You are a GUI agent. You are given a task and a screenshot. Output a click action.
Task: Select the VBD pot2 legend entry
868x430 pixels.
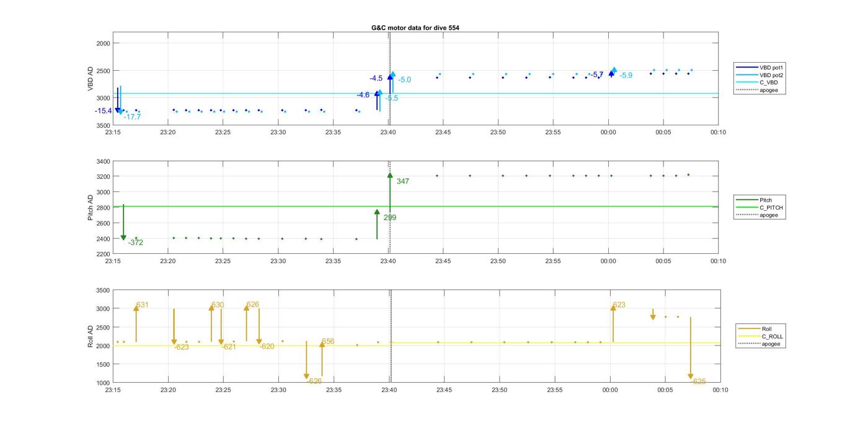coord(760,75)
